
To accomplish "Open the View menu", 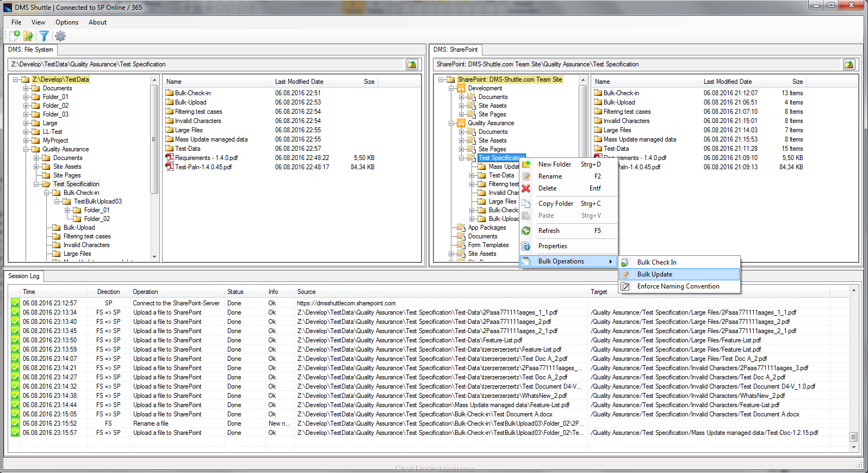I will 38,22.
